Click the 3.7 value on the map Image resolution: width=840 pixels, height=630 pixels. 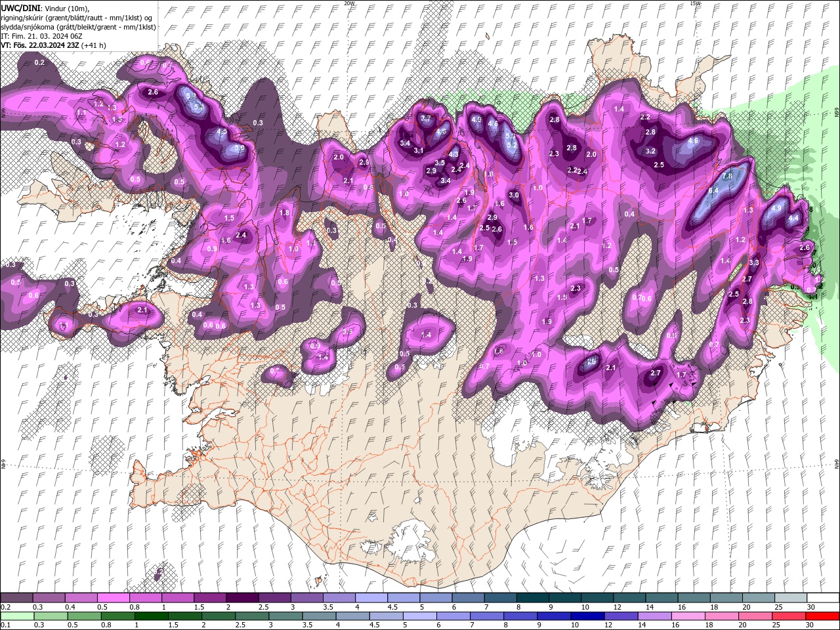click(x=426, y=119)
